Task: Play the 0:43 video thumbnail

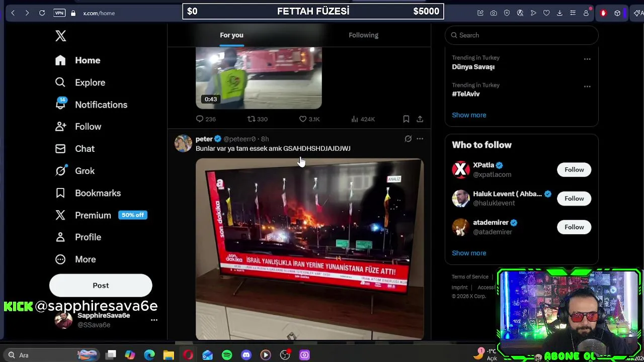Action: click(x=259, y=78)
